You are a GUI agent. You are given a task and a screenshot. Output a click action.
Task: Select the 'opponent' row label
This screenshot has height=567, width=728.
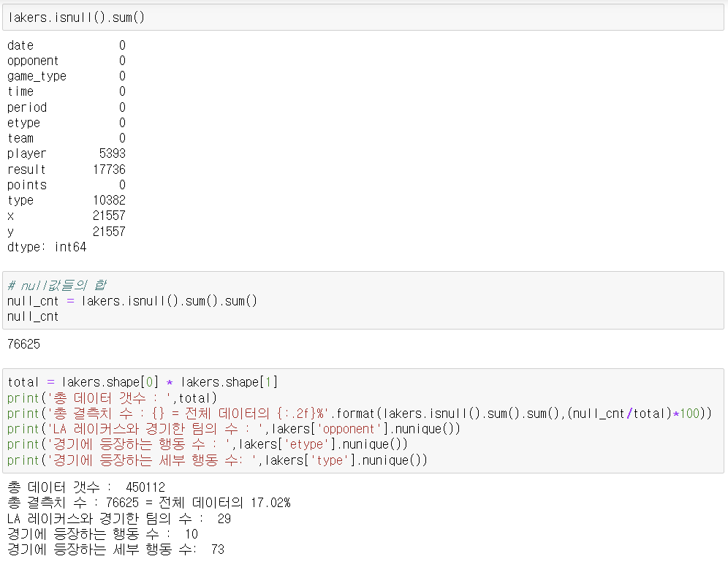pyautogui.click(x=33, y=61)
